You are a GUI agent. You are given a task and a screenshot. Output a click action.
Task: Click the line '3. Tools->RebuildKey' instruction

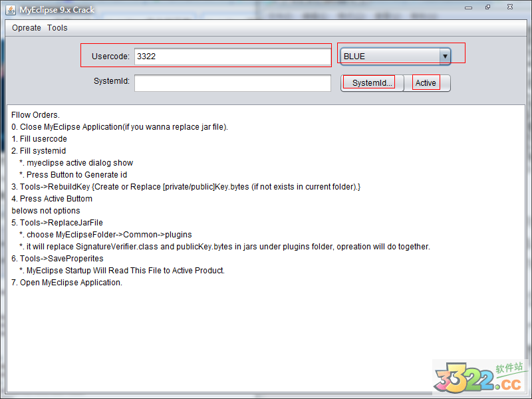click(186, 187)
